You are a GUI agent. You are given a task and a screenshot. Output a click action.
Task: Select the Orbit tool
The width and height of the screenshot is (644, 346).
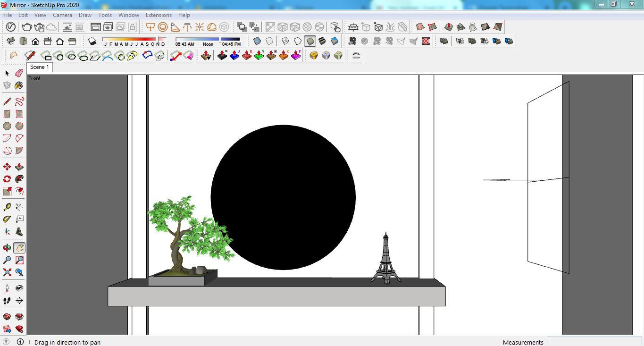click(7, 248)
